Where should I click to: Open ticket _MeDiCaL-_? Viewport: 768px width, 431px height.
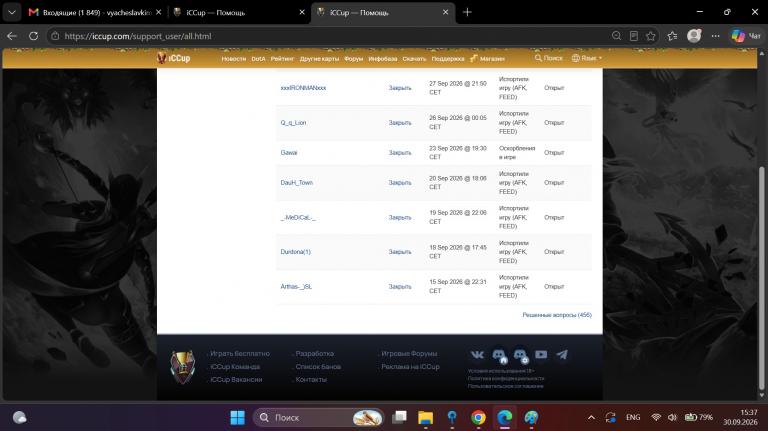[298, 217]
